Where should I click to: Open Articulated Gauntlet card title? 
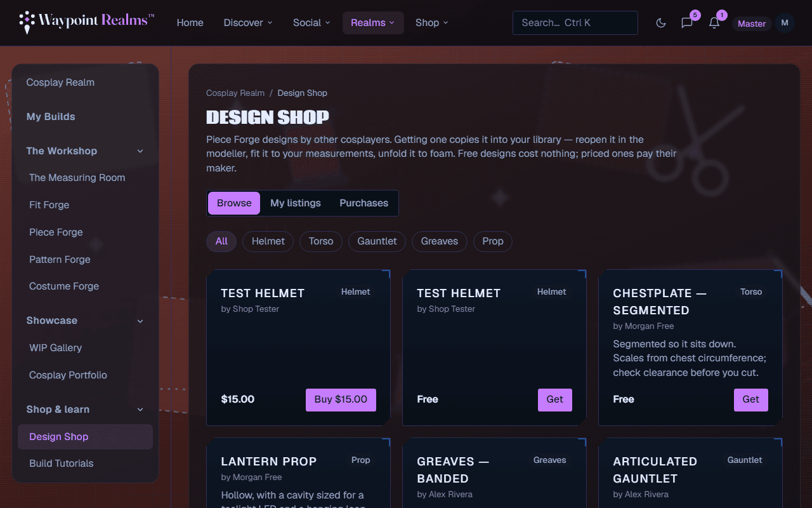tap(655, 470)
